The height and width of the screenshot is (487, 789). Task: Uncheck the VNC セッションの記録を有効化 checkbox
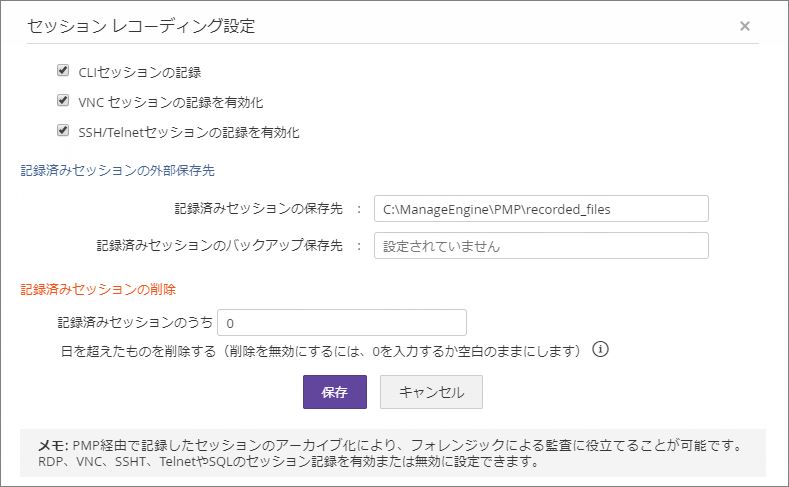[63, 101]
